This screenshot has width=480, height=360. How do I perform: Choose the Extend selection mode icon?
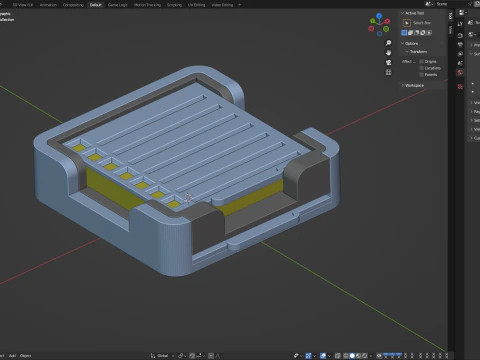(x=410, y=33)
